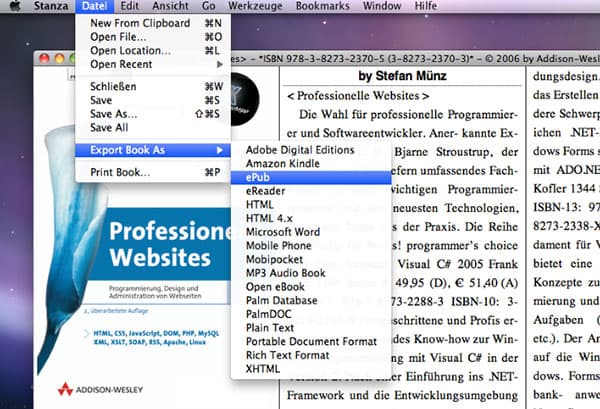Image resolution: width=600 pixels, height=409 pixels.
Task: Open the Apple menu
Action: pyautogui.click(x=14, y=6)
